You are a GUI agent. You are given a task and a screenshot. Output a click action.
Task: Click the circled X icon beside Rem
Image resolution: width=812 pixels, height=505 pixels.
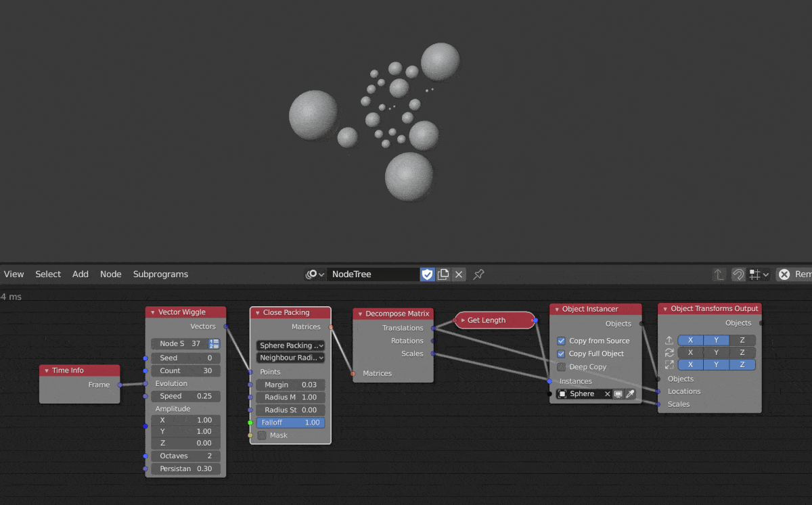tap(784, 274)
